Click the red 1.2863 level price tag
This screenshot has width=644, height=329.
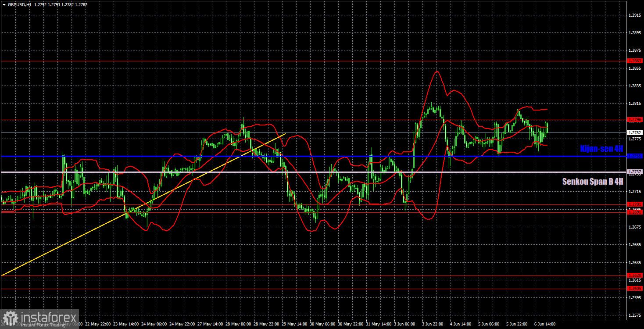click(x=635, y=61)
